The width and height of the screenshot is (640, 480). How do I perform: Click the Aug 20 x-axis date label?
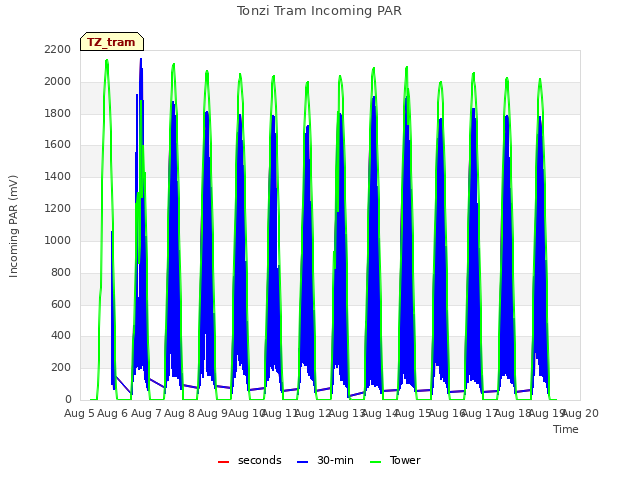click(x=580, y=413)
